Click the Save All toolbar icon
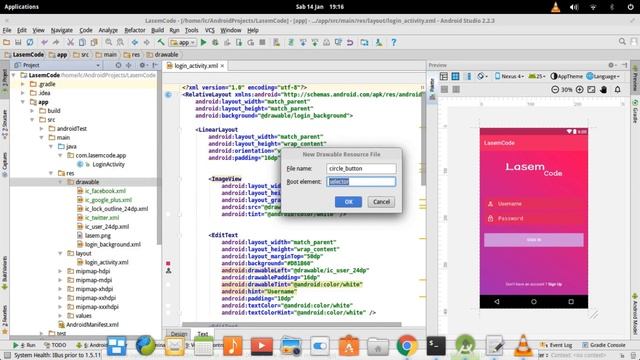Viewport: 640px width, 360px height. [18, 42]
